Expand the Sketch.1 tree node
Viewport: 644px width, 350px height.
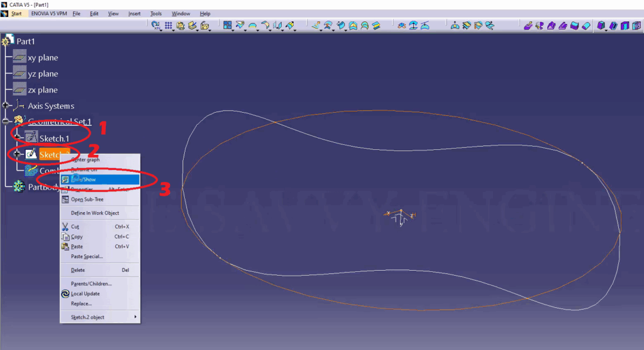point(17,137)
